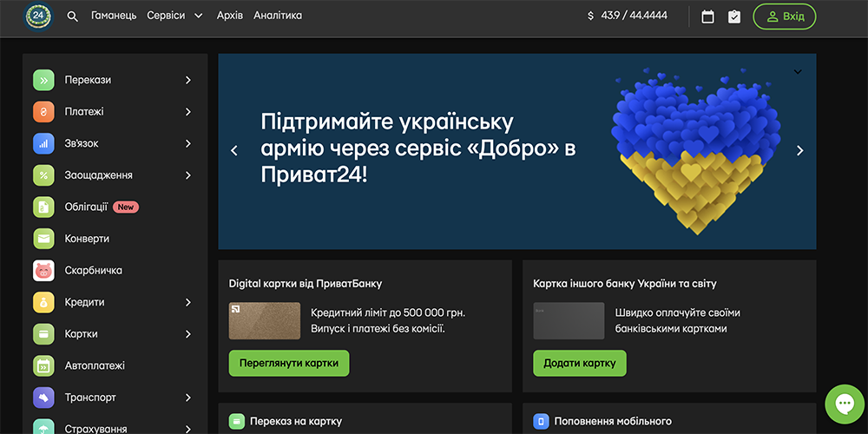Collapse the banner using top-right chevron
Image resolution: width=868 pixels, height=434 pixels.
pyautogui.click(x=798, y=72)
